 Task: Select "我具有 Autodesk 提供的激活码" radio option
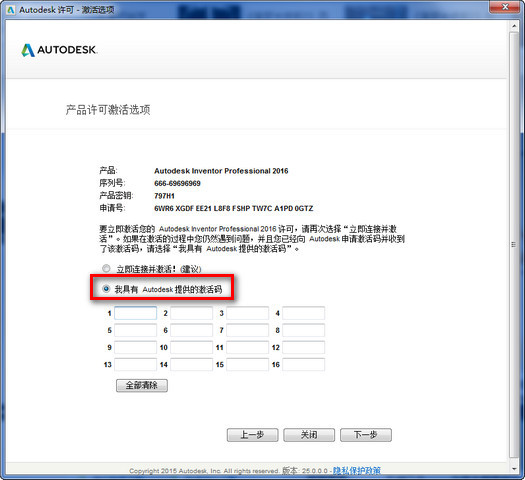tap(106, 289)
